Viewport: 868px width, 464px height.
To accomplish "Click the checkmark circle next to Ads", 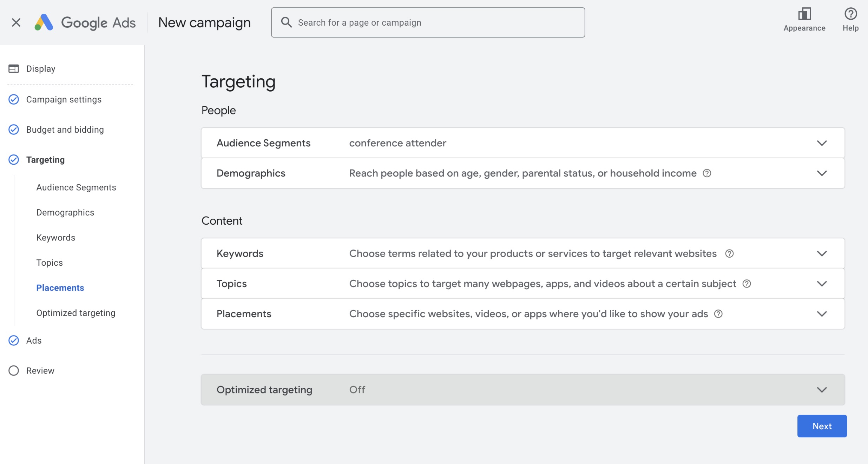I will point(13,340).
